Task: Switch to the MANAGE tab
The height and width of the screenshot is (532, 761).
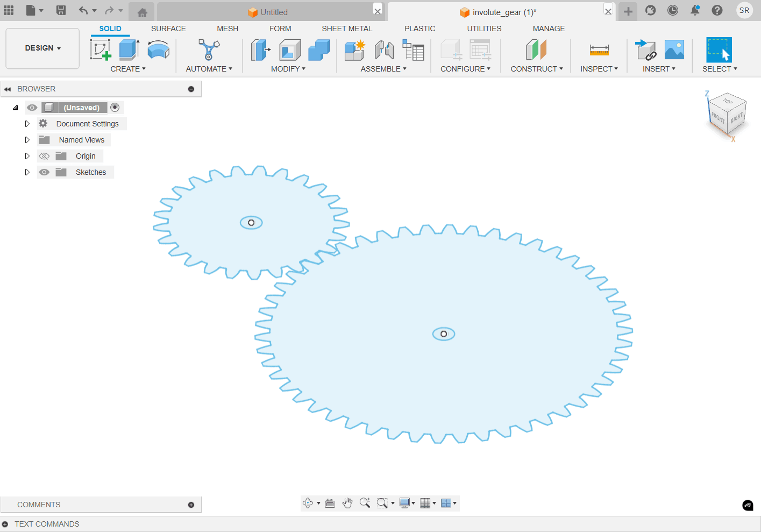Action: (x=549, y=29)
